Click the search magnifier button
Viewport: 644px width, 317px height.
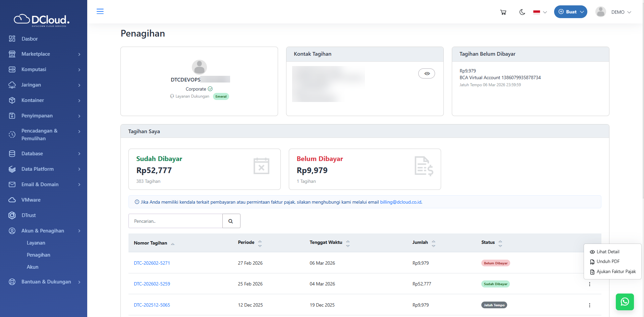(231, 221)
